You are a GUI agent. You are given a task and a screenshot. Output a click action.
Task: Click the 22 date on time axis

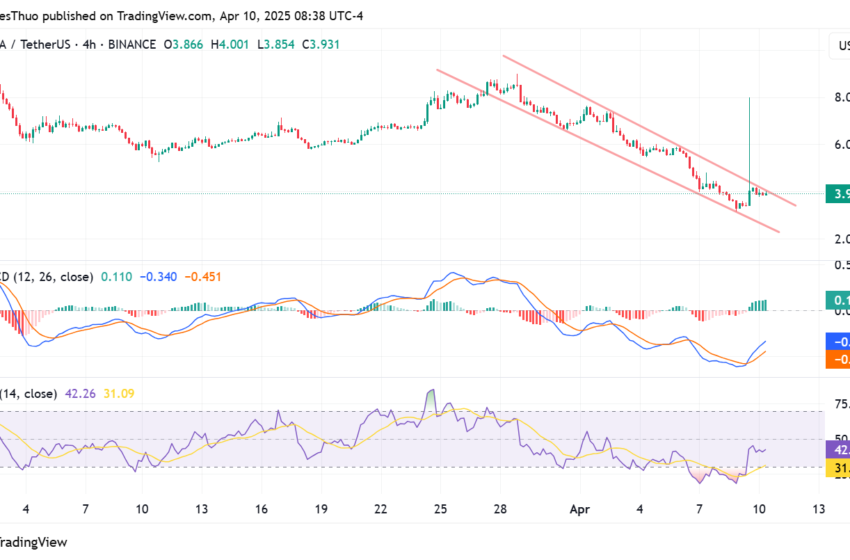pyautogui.click(x=380, y=509)
